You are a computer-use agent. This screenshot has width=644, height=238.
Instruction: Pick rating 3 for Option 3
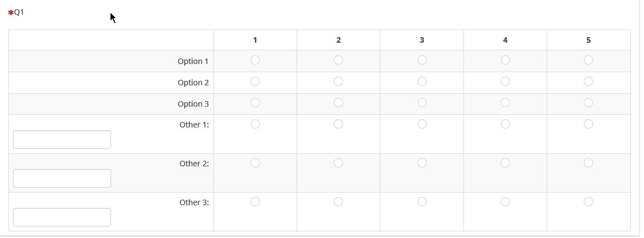(422, 103)
